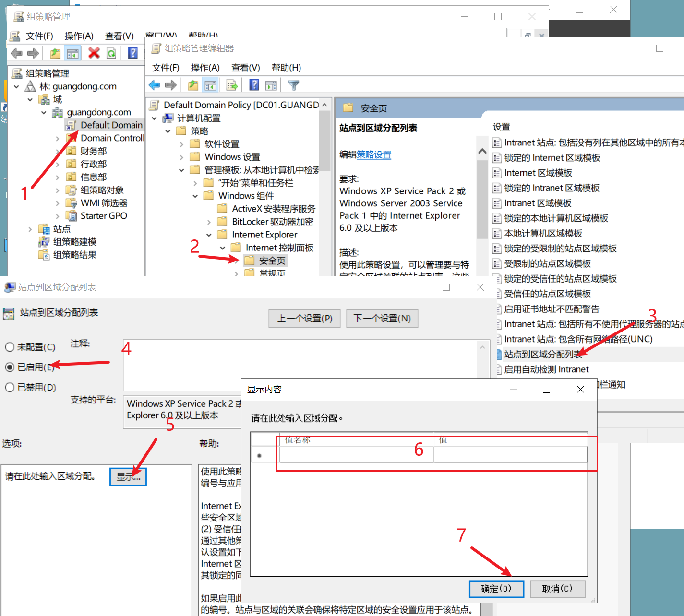The height and width of the screenshot is (616, 684).
Task: Click icon of Internet 区域模板 setting
Action: click(x=497, y=173)
